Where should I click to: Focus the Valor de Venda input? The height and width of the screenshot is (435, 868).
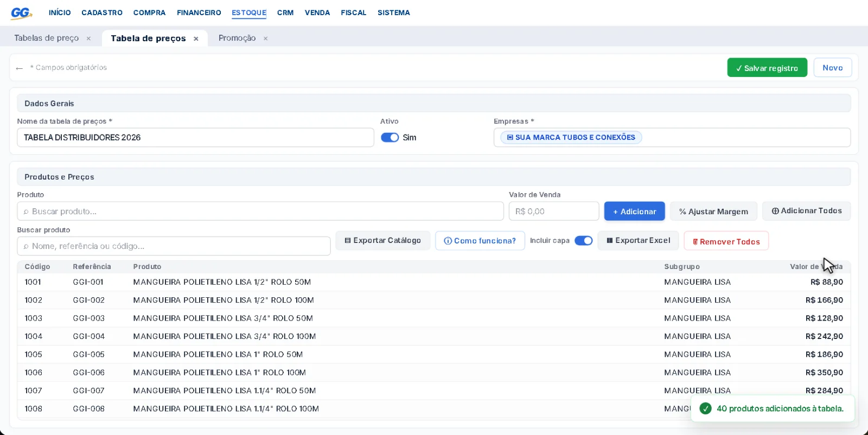(x=554, y=212)
